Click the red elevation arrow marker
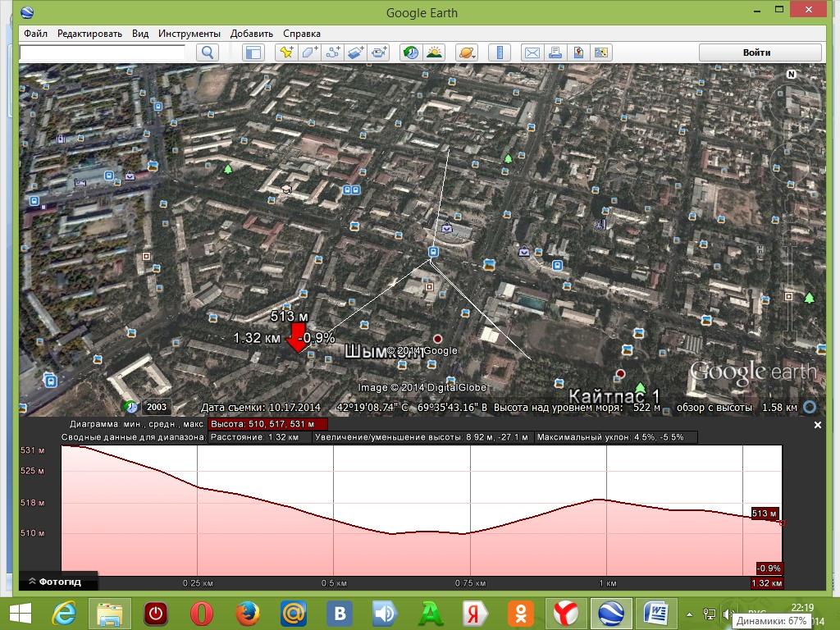The width and height of the screenshot is (840, 630). pyautogui.click(x=297, y=337)
